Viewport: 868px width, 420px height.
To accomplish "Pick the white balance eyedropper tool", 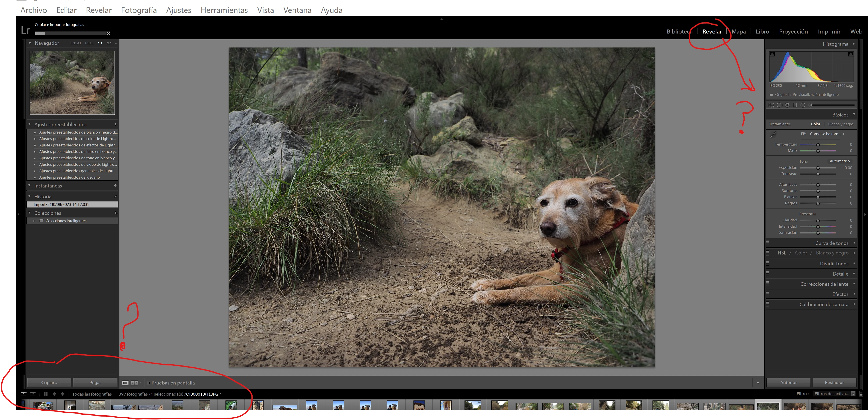I will point(773,135).
